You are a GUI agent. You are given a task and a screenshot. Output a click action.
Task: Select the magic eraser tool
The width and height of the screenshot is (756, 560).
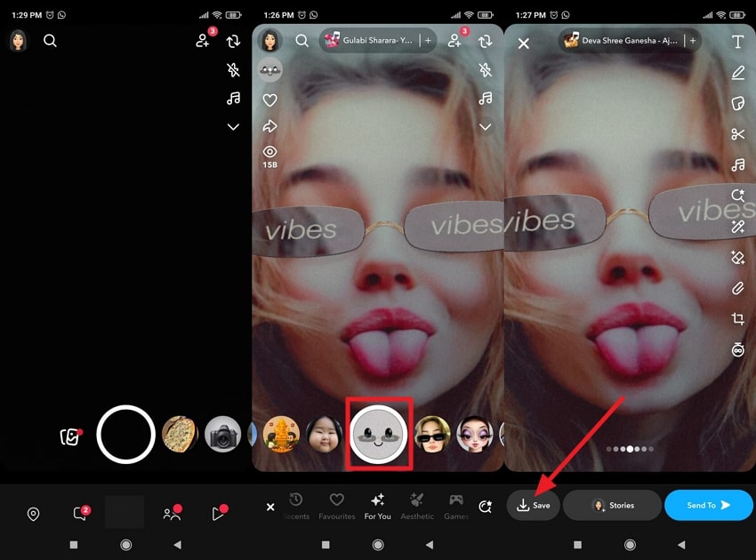tap(737, 258)
